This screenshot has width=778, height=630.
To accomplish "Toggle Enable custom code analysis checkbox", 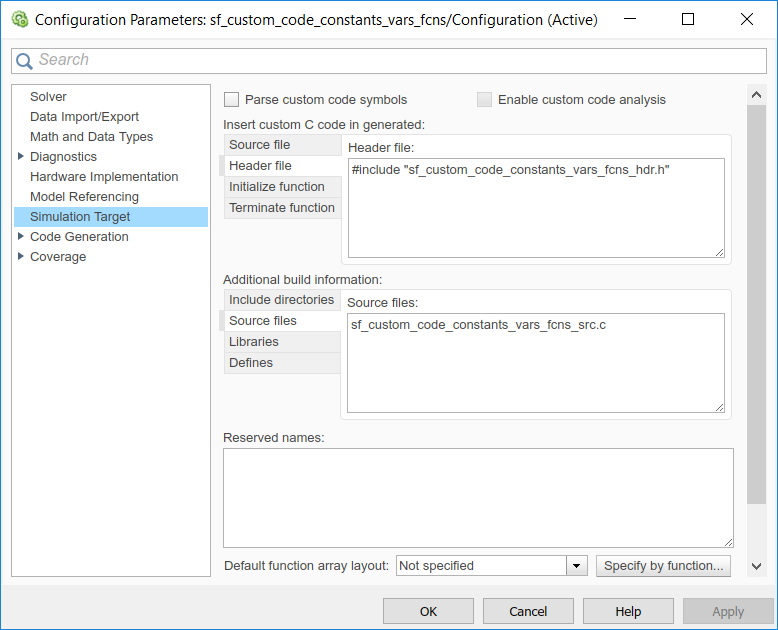I will coord(484,100).
